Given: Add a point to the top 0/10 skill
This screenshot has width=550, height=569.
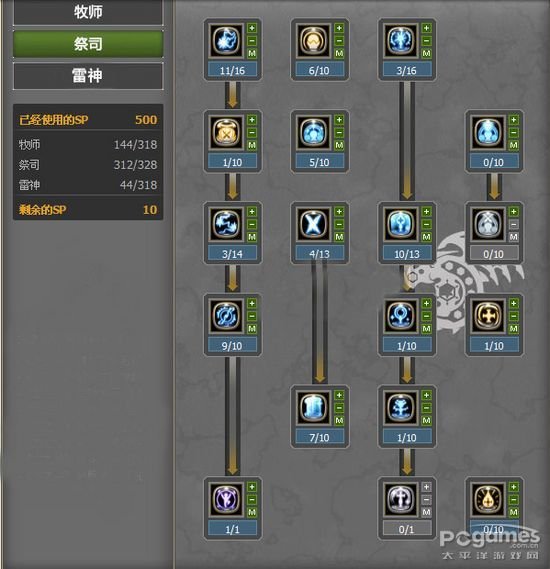Looking at the screenshot, I should click(513, 120).
